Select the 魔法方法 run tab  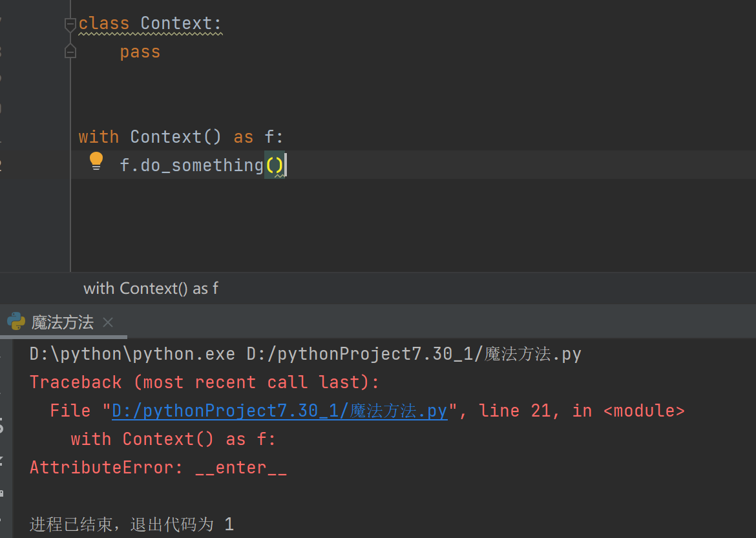pyautogui.click(x=63, y=322)
